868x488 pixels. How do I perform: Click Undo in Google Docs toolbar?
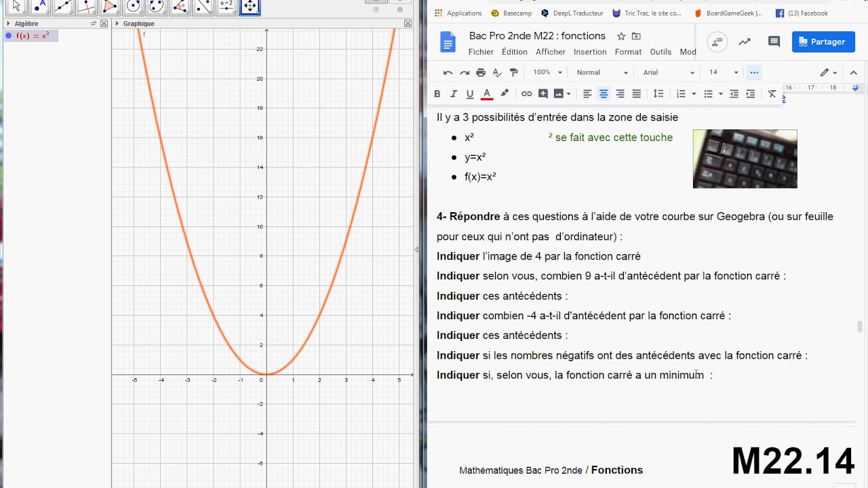(x=448, y=73)
